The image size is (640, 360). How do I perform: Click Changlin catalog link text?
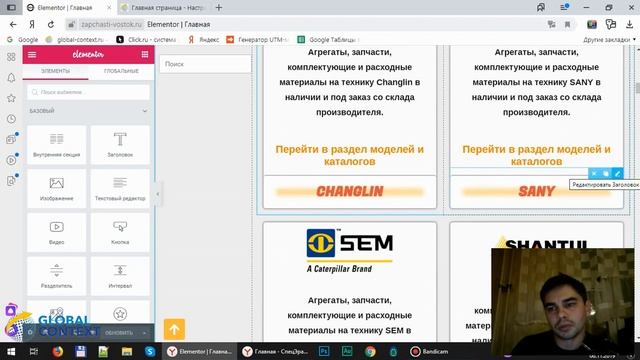pos(349,156)
